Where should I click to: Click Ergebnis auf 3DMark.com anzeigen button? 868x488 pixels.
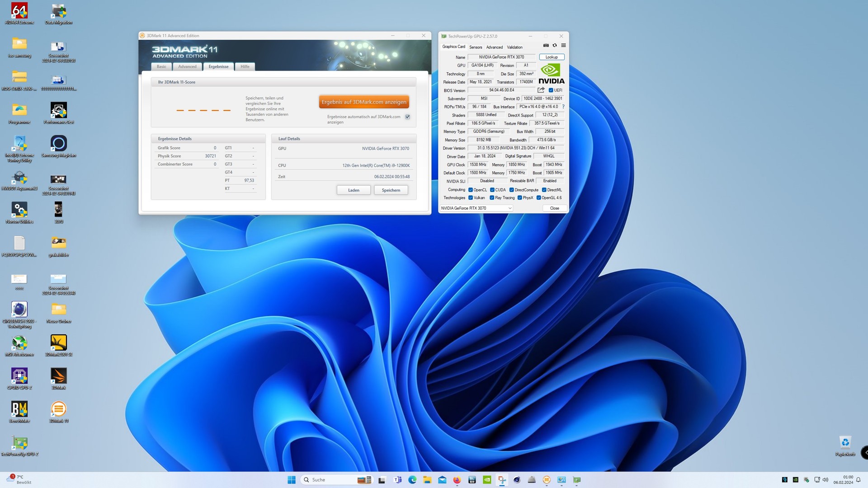point(364,102)
